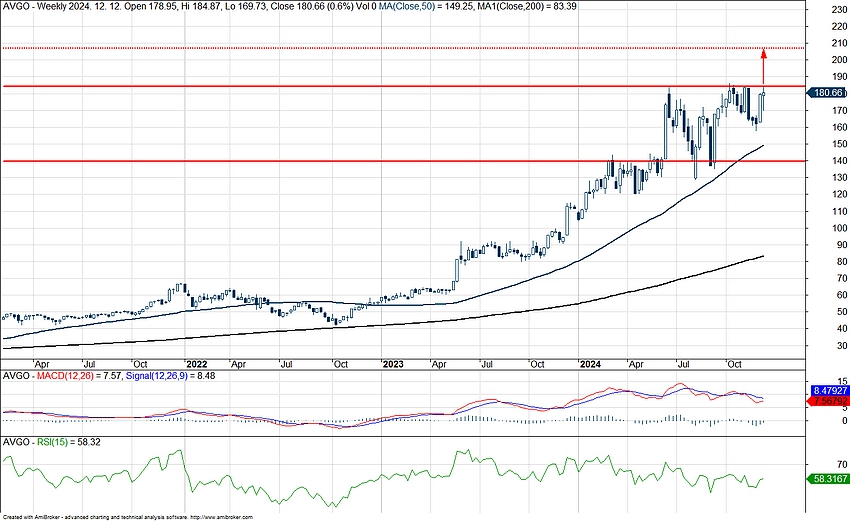850x521 pixels.
Task: Click the 80 price axis label
Action: coord(842,261)
